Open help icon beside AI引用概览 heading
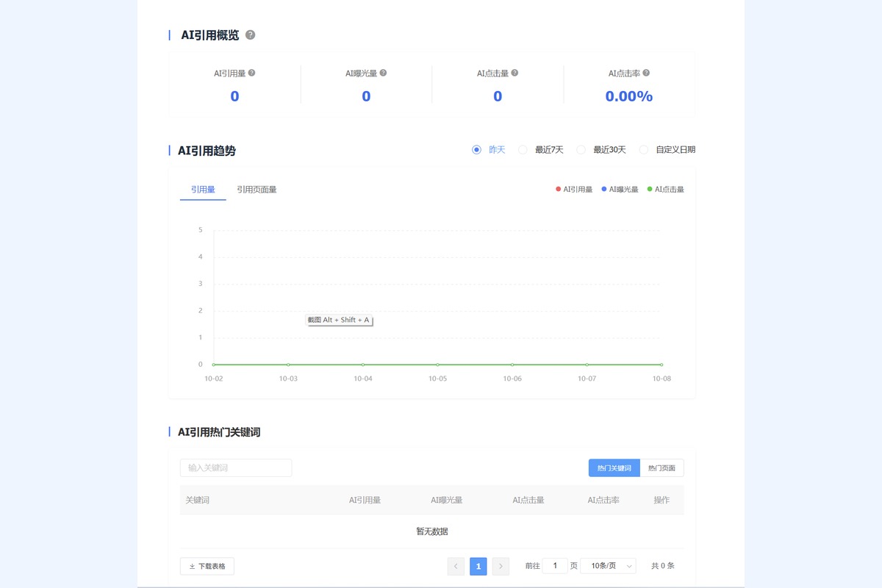 (250, 35)
